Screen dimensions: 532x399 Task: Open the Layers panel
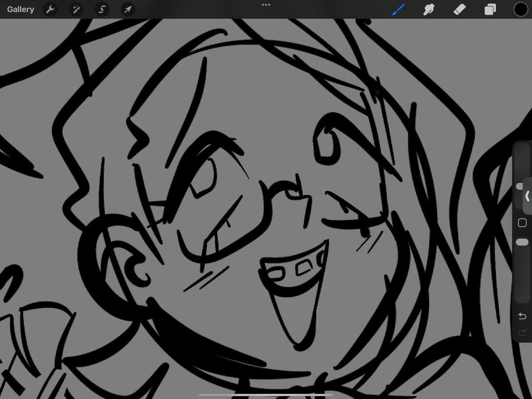(490, 9)
